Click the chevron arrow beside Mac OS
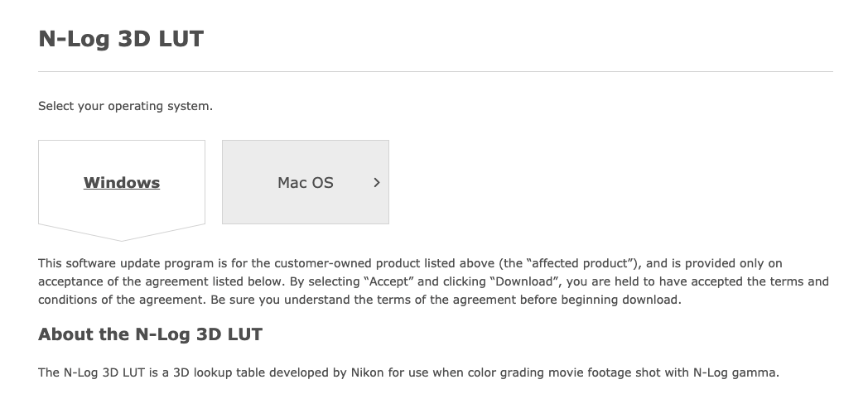 [377, 183]
